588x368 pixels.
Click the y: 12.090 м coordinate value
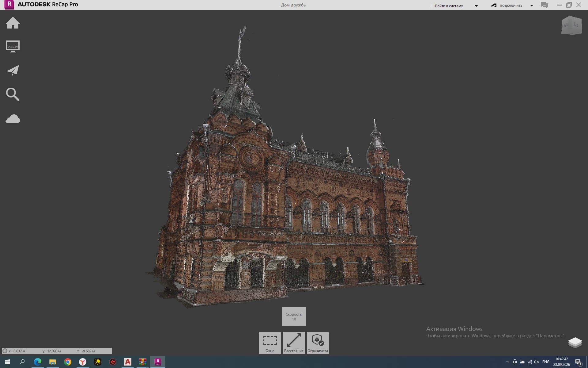coord(51,351)
